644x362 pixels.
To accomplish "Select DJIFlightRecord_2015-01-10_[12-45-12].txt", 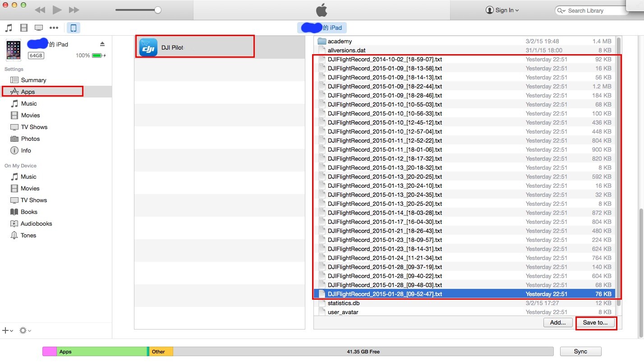I will [x=465, y=122].
